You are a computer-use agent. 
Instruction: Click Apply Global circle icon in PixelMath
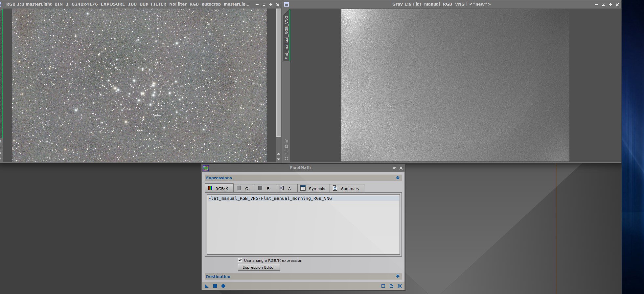[x=223, y=286]
